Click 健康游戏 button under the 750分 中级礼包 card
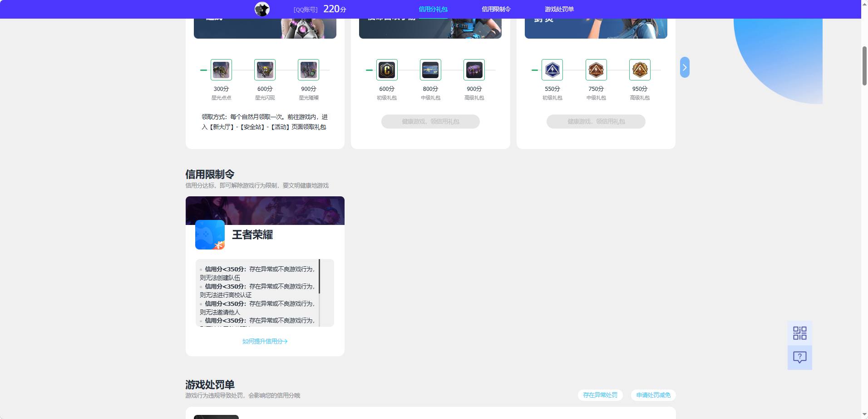The image size is (868, 419). 596,121
